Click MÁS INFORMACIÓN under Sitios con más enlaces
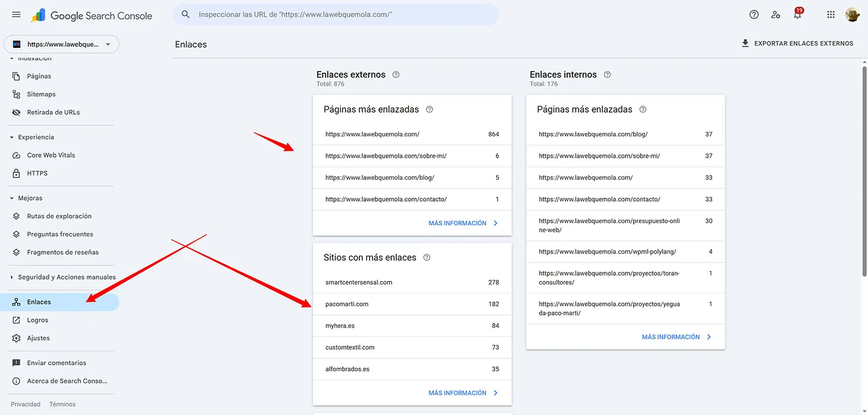Image resolution: width=868 pixels, height=415 pixels. pos(458,392)
